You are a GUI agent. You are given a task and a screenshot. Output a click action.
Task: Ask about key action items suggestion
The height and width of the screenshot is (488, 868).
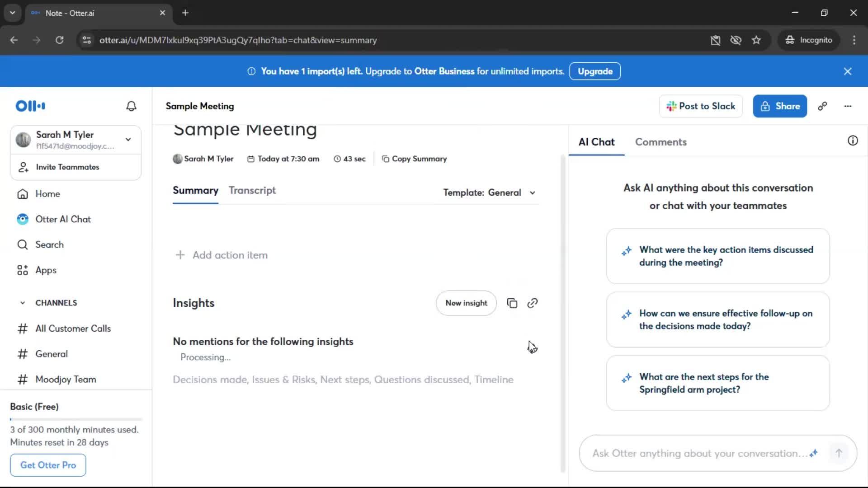[x=718, y=256]
